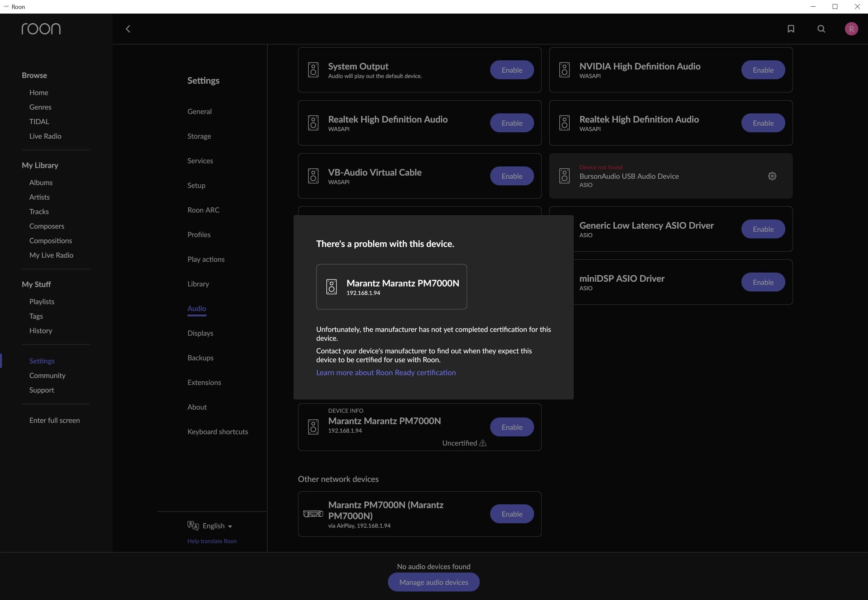
Task: Open the BursonAudio USB device gear settings
Action: point(772,176)
